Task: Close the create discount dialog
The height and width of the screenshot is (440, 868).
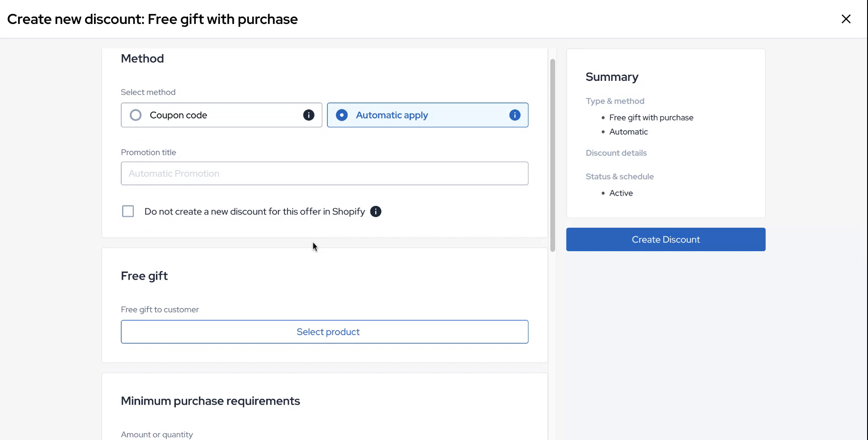Action: tap(846, 19)
